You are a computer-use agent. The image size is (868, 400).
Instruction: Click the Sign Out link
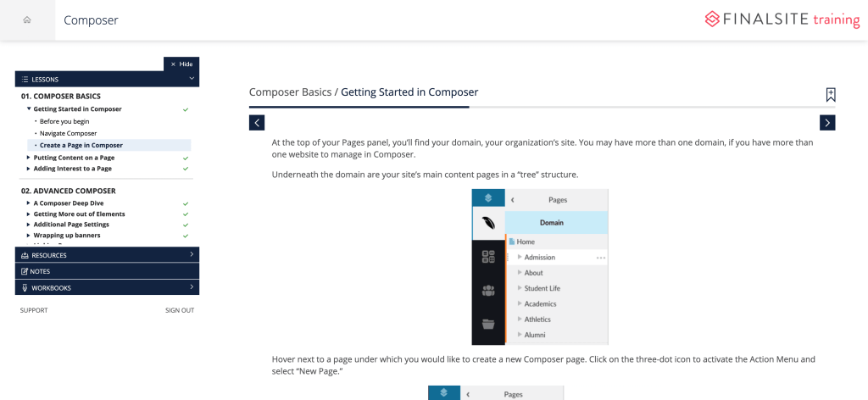coord(179,310)
